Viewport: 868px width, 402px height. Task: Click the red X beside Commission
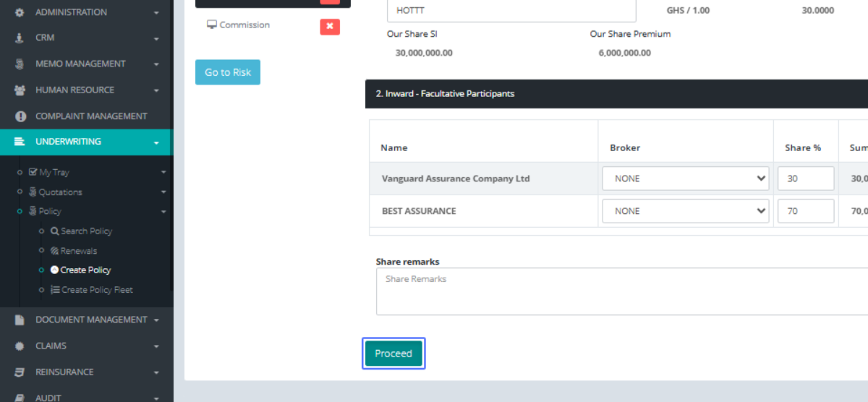[330, 26]
